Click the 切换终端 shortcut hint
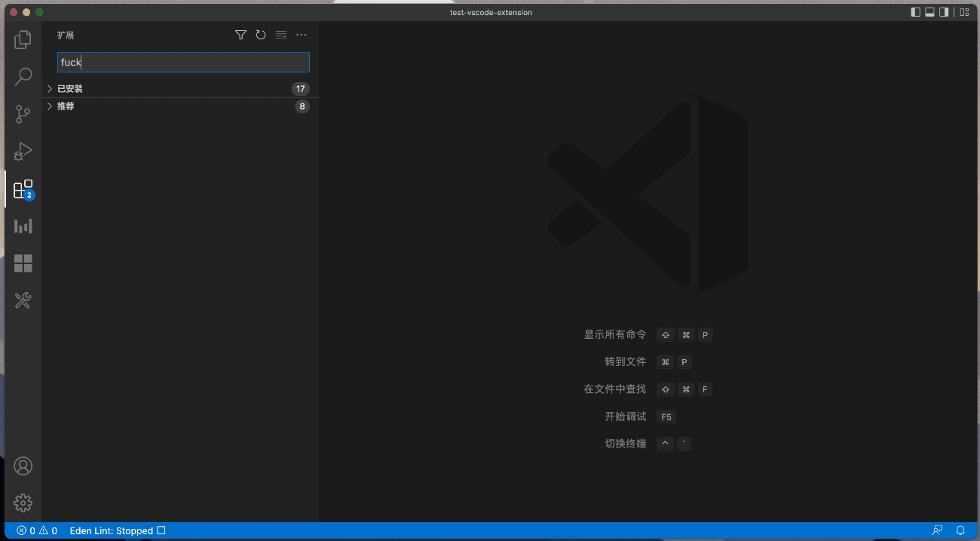The height and width of the screenshot is (541, 980). (x=626, y=444)
